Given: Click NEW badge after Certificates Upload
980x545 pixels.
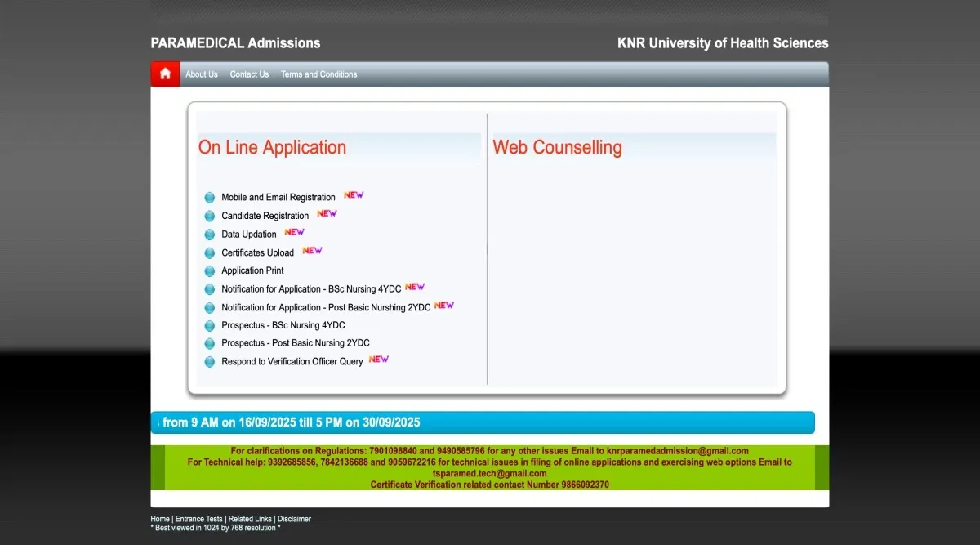Looking at the screenshot, I should tap(312, 251).
